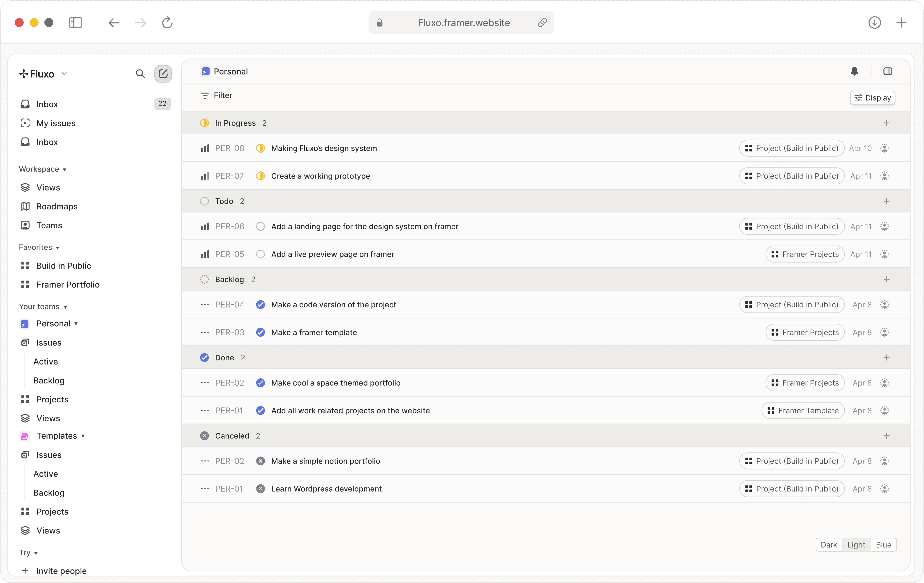The image size is (924, 583).
Task: Expand the Fluxo workspace switcher
Action: click(x=64, y=73)
